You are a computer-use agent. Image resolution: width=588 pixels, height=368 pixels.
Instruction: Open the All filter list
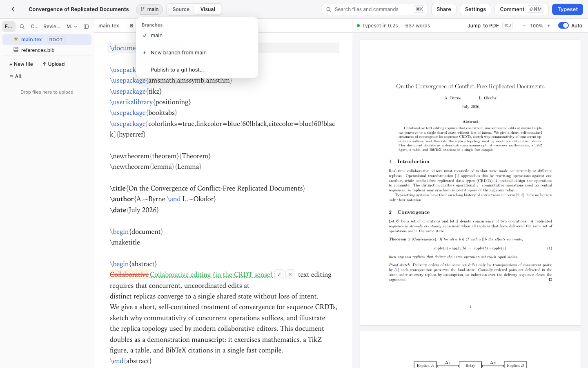click(x=16, y=76)
